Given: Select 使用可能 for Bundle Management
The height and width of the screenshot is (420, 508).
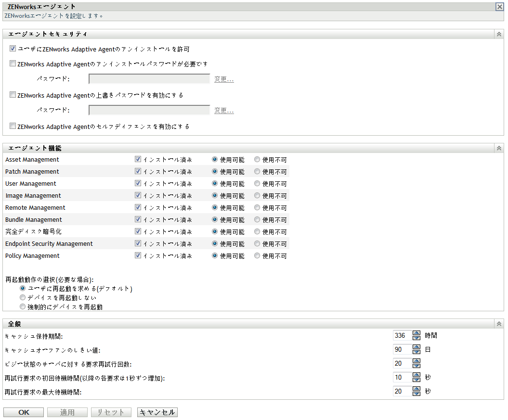Looking at the screenshot, I should click(214, 219).
